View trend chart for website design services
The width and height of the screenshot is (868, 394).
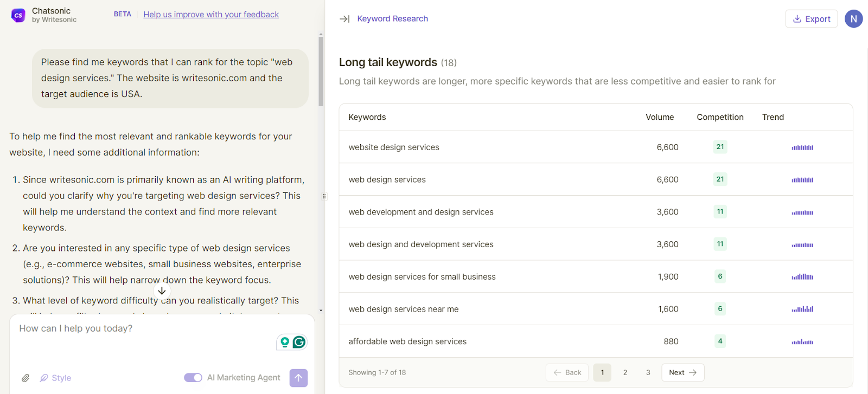802,147
